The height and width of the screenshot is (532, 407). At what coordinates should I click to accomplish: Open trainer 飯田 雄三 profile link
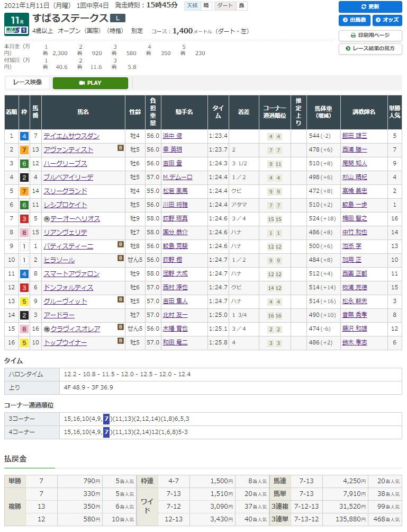coord(354,136)
